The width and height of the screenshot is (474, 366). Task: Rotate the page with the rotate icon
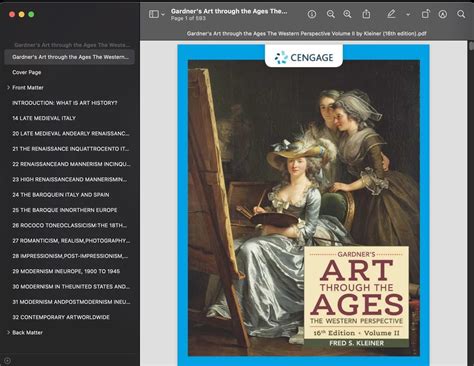[x=425, y=14]
